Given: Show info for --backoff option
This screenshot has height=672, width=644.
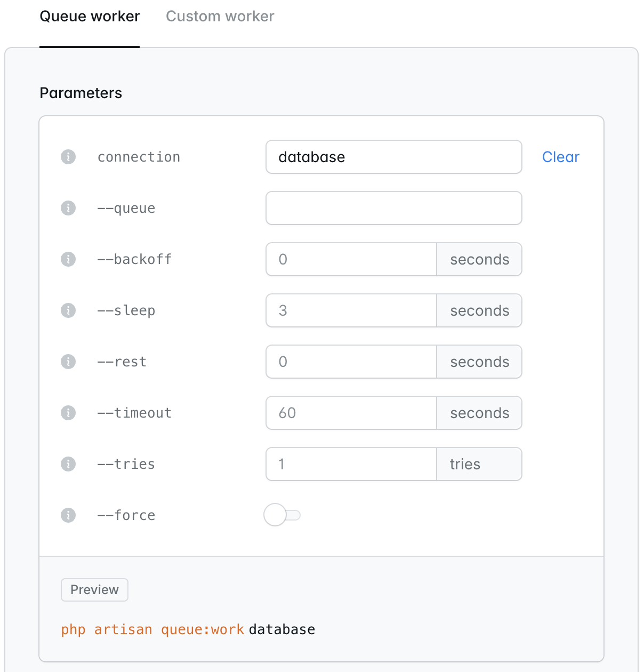Looking at the screenshot, I should [68, 259].
